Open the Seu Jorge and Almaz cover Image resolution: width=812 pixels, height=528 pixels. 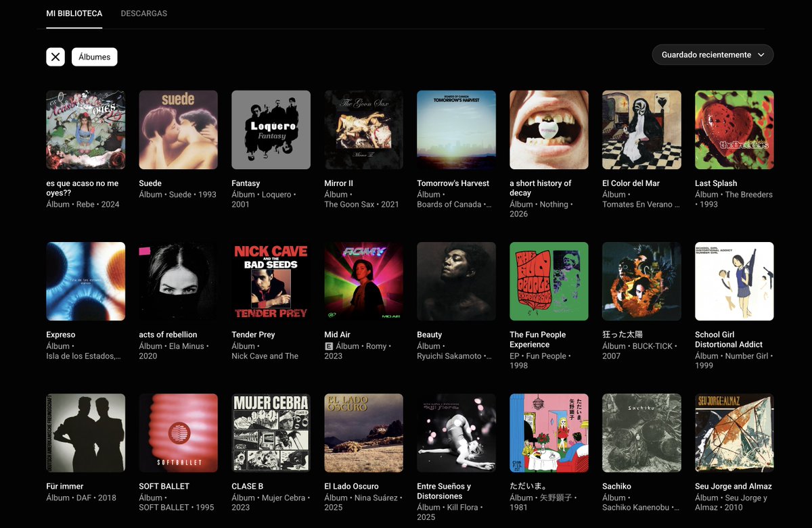[735, 433]
